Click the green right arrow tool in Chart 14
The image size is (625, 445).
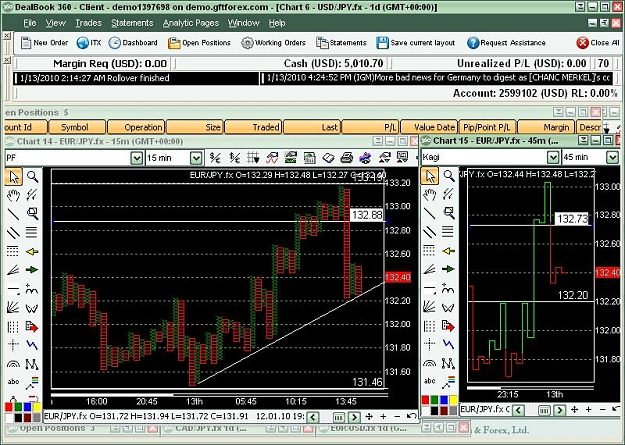[32, 270]
